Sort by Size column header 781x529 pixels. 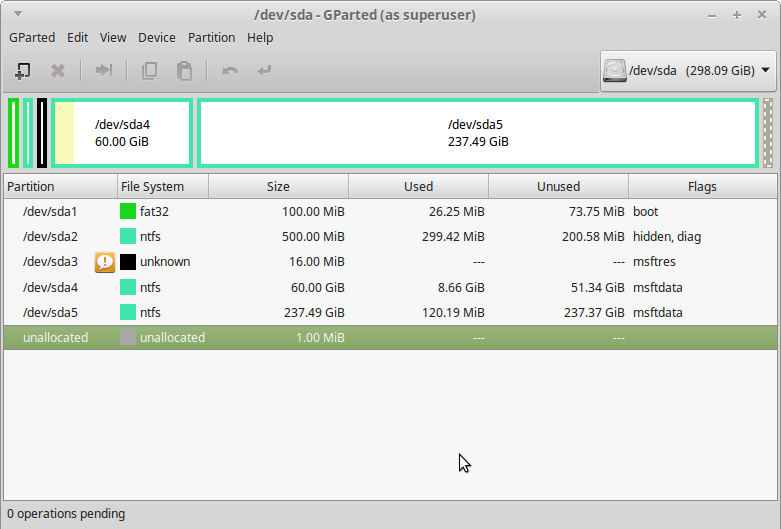[x=278, y=186]
